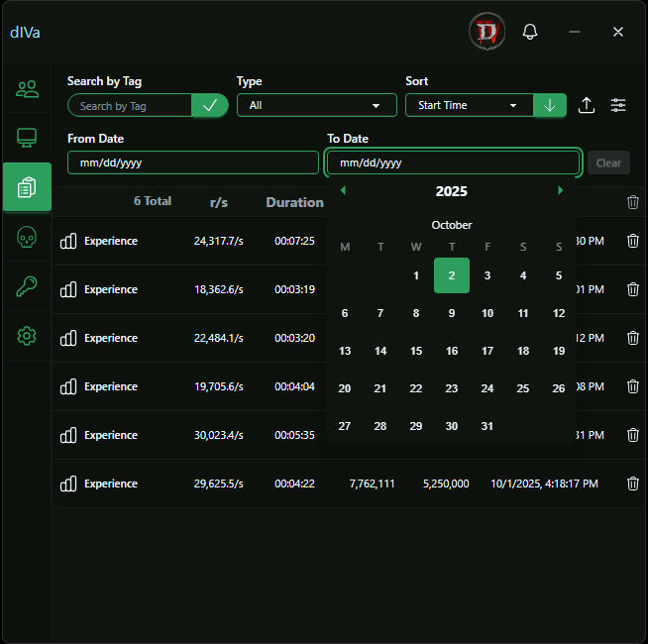
Task: Click the Diablo game logo icon
Action: coord(486,32)
